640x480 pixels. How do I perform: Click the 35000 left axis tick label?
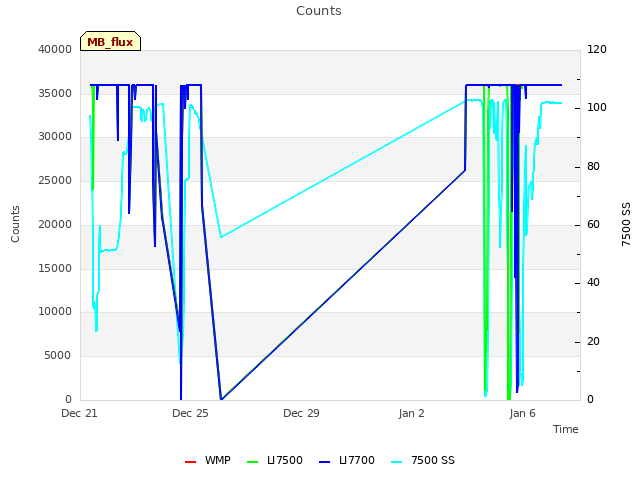(x=55, y=93)
